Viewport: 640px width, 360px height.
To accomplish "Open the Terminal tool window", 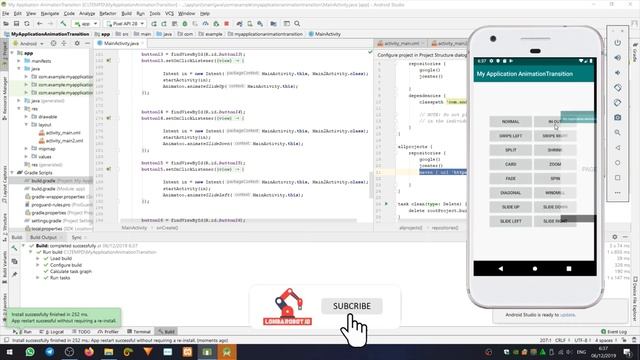I will (139, 332).
